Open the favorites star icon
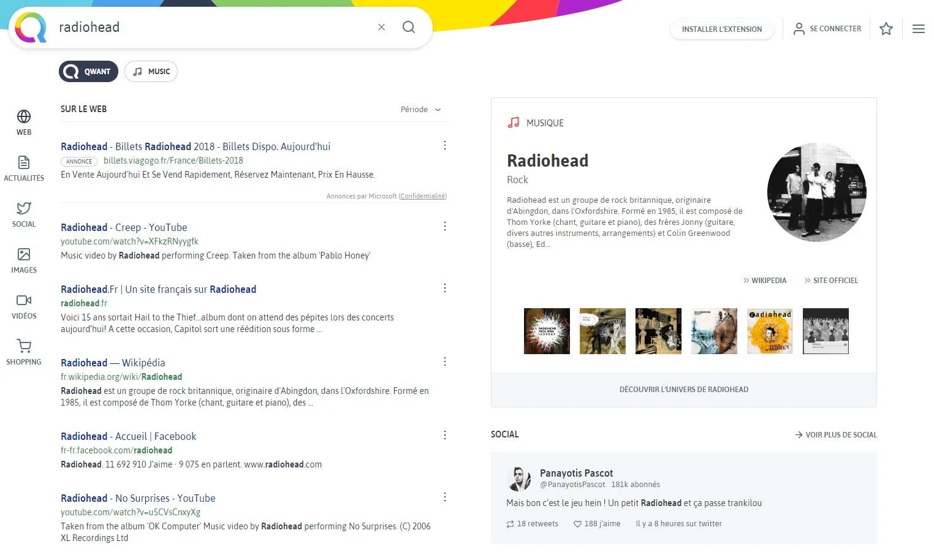 (x=886, y=28)
